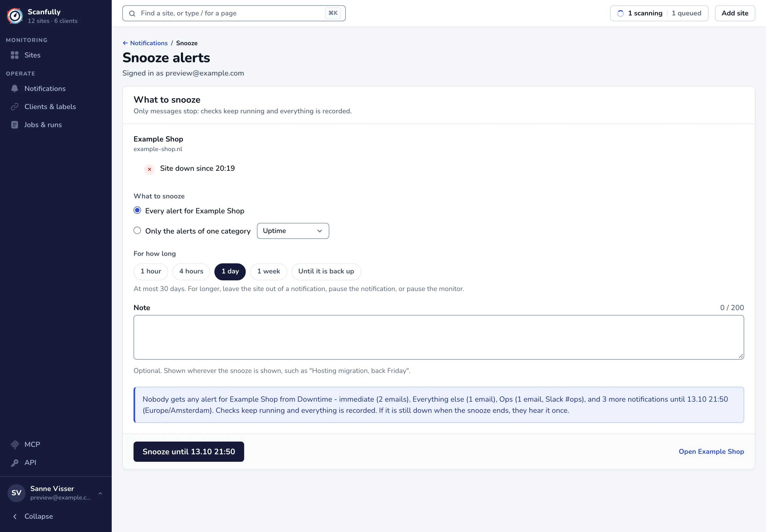Image resolution: width=766 pixels, height=532 pixels.
Task: Click the API key icon
Action: pos(15,463)
